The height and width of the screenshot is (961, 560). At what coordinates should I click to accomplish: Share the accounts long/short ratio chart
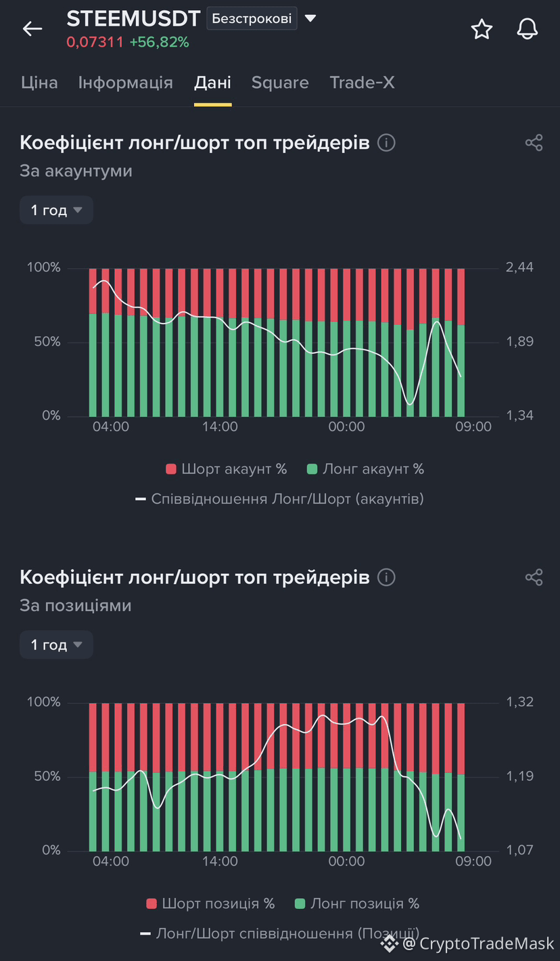click(534, 143)
